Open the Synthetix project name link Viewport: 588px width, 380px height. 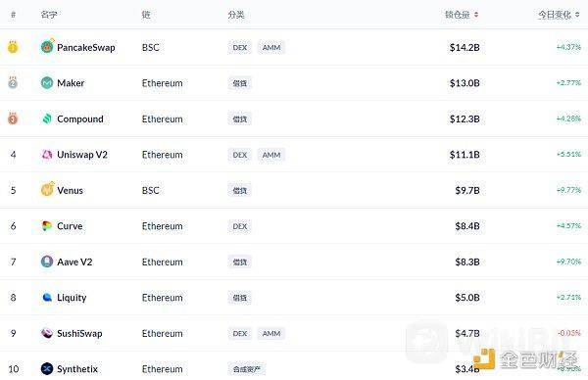(x=77, y=369)
